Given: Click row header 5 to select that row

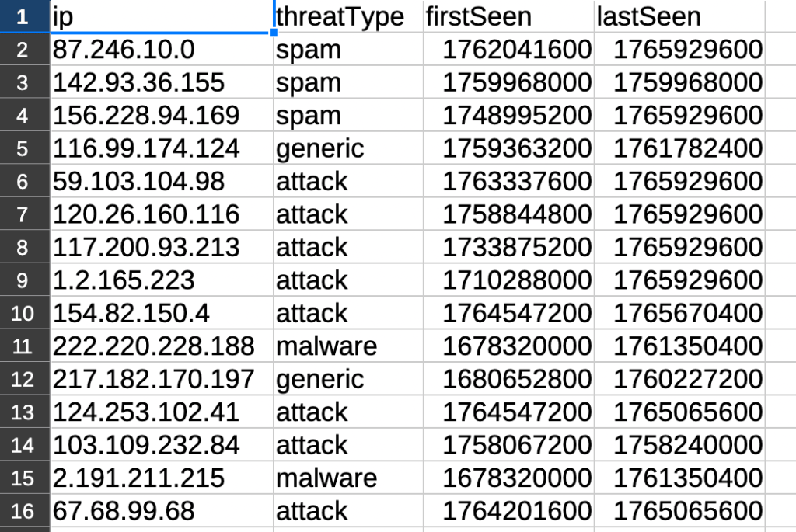Looking at the screenshot, I should coord(23,148).
